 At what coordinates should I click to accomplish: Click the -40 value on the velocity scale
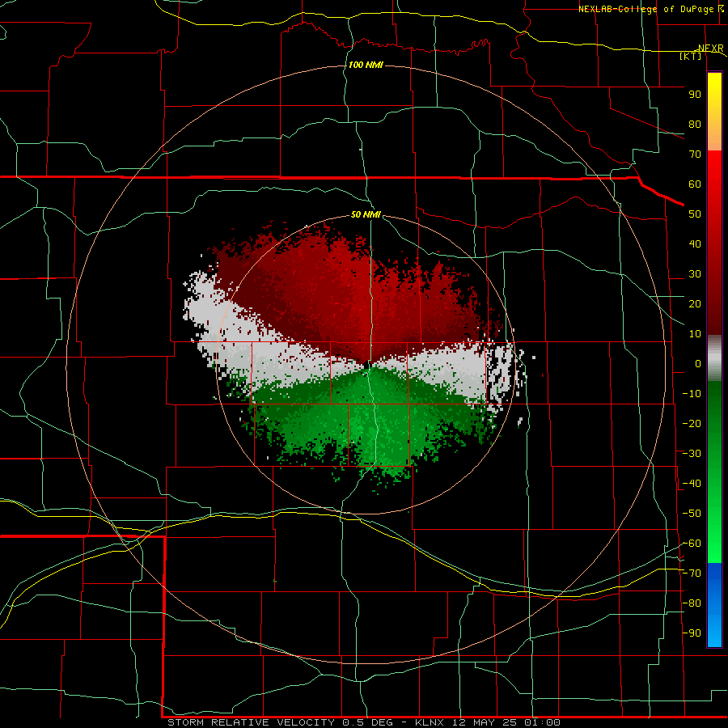pos(692,484)
